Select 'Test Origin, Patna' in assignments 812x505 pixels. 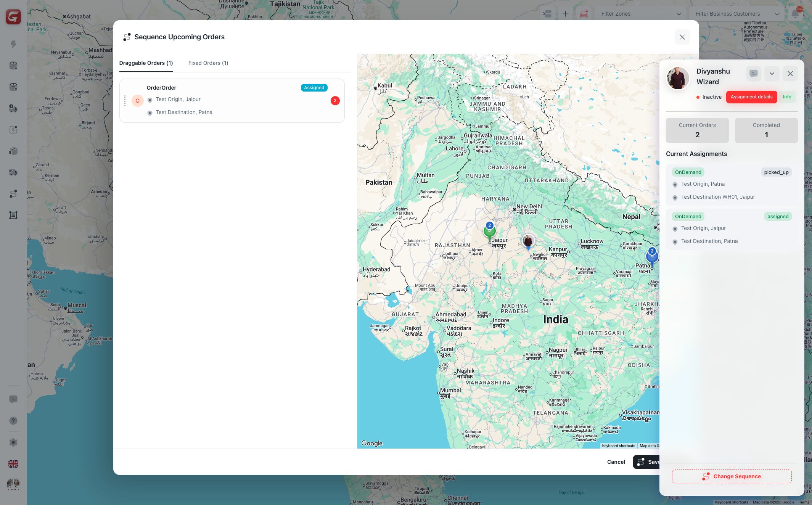pos(703,184)
